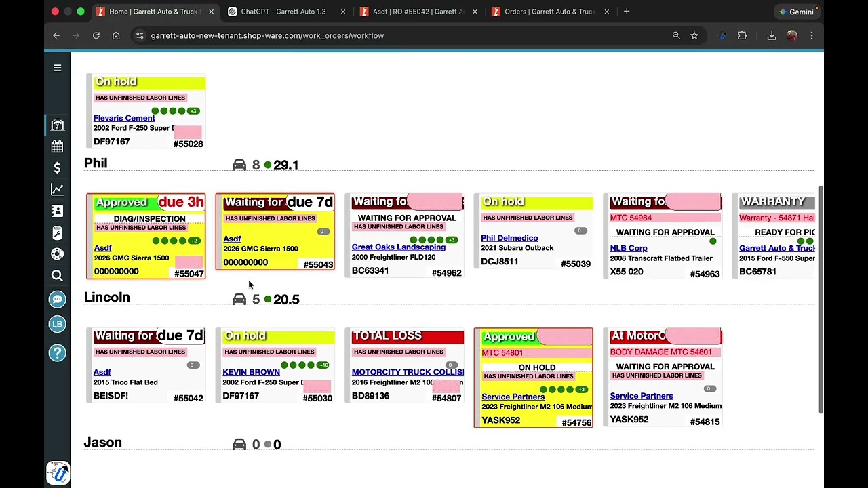Viewport: 868px width, 488px height.
Task: Open NLB Corp customer link
Action: 629,248
